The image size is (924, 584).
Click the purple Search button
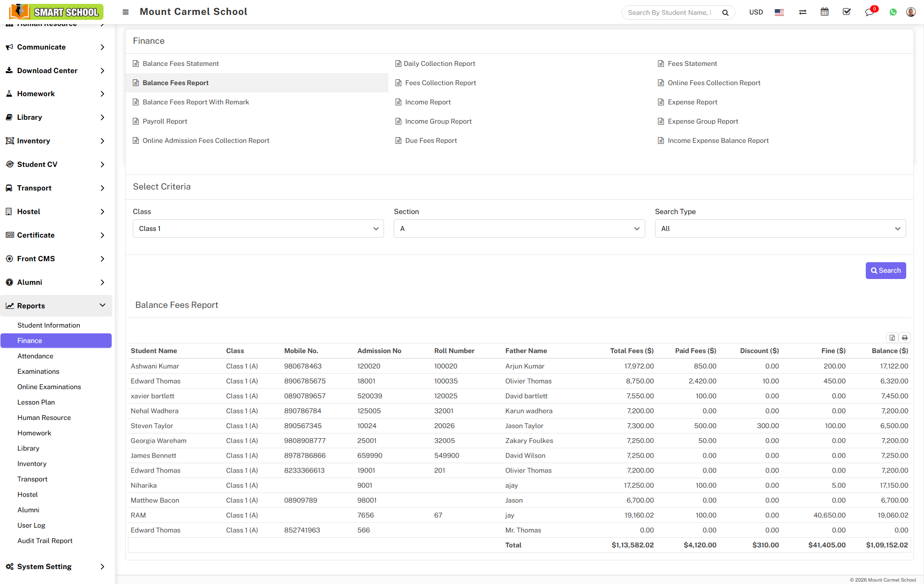click(885, 270)
